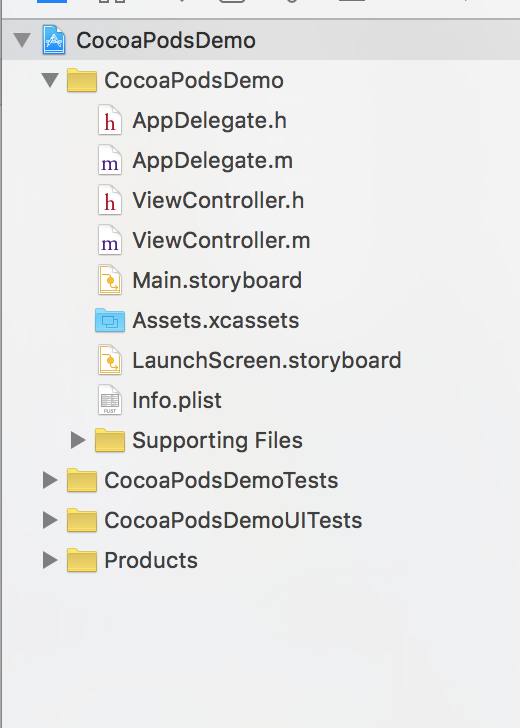Expand the CocoaPodsDemoUITests folder
Image resolution: width=520 pixels, height=728 pixels.
[50, 520]
